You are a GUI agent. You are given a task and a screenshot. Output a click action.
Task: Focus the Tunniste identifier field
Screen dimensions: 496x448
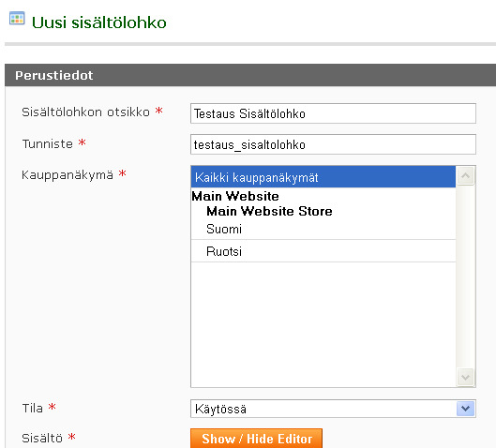tap(333, 144)
